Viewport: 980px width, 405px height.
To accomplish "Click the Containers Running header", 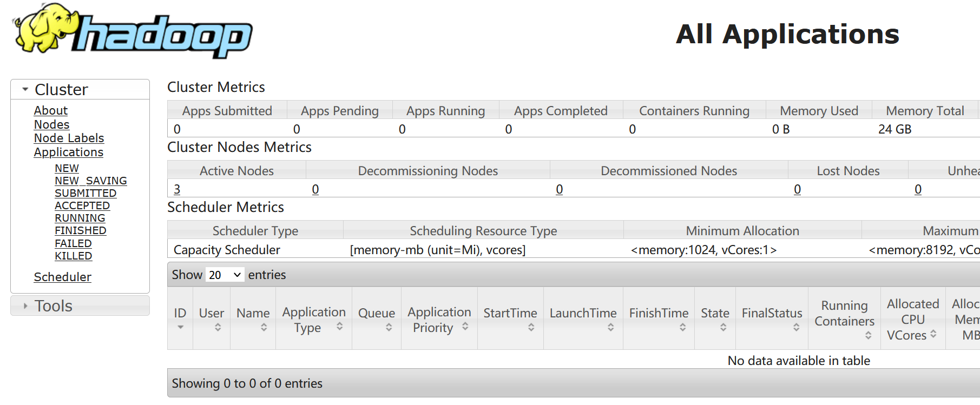I will pyautogui.click(x=694, y=111).
